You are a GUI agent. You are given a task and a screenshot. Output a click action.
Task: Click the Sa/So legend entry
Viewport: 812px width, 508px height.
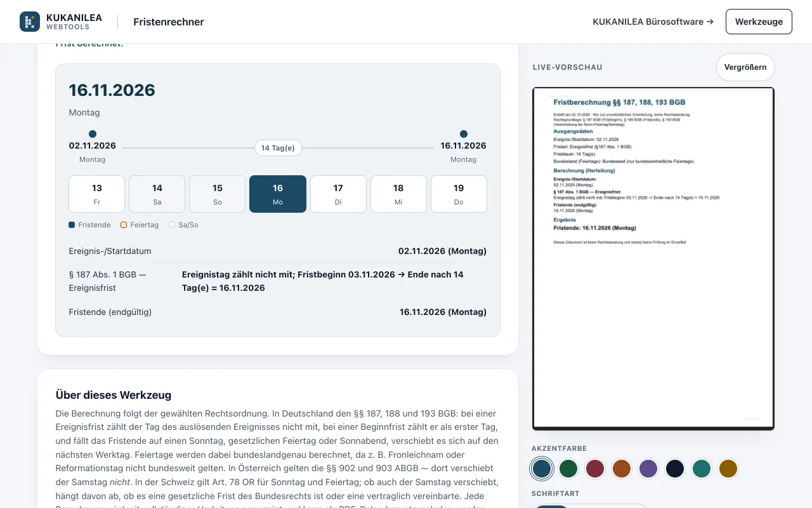click(x=183, y=225)
